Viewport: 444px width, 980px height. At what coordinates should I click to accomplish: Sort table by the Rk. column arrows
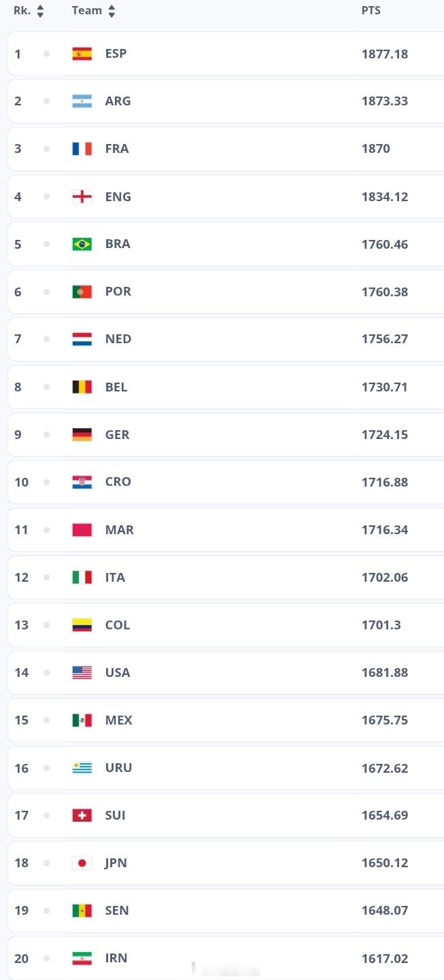40,11
